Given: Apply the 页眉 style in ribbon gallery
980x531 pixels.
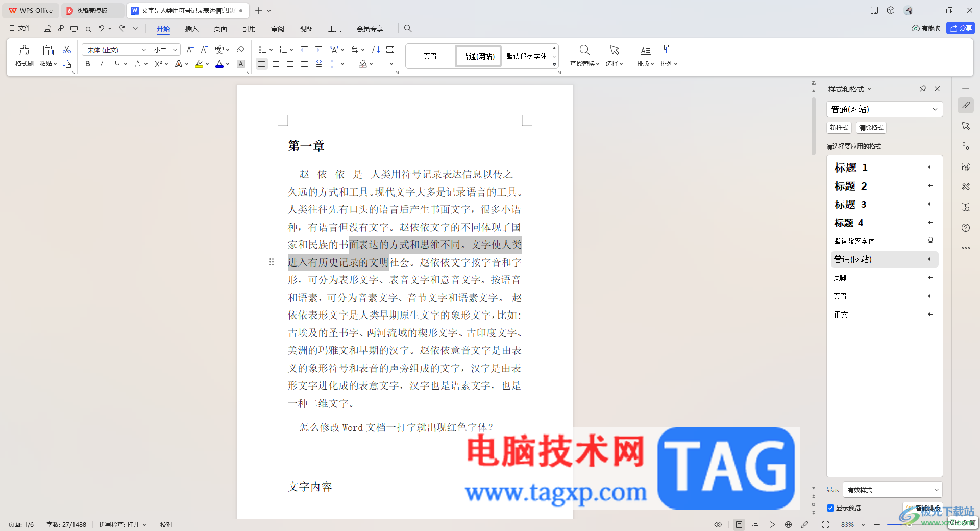Looking at the screenshot, I should click(430, 56).
